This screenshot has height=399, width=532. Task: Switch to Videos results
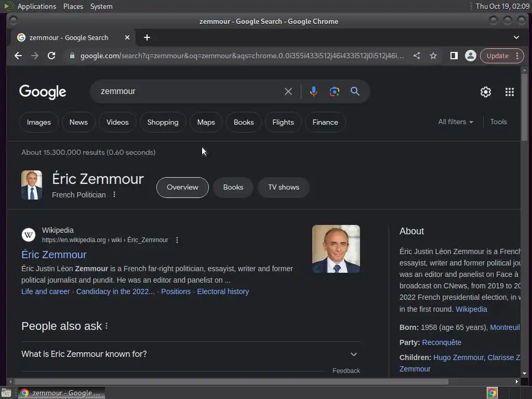[x=117, y=122]
